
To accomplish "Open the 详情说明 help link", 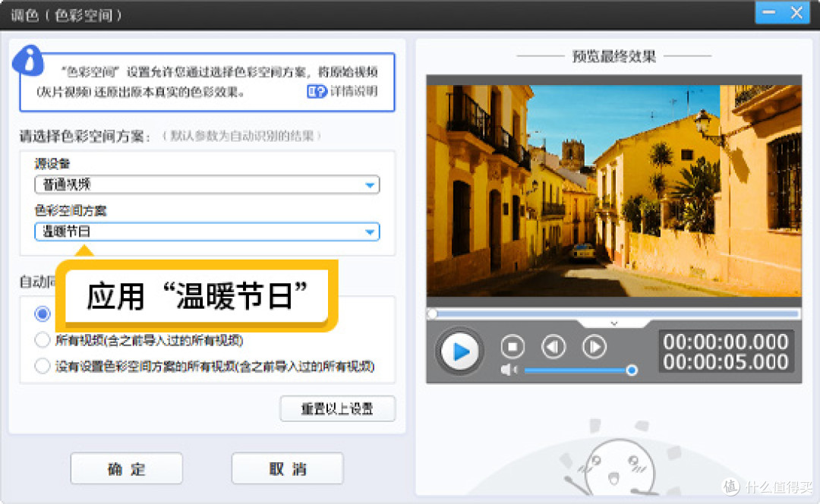I will [342, 92].
